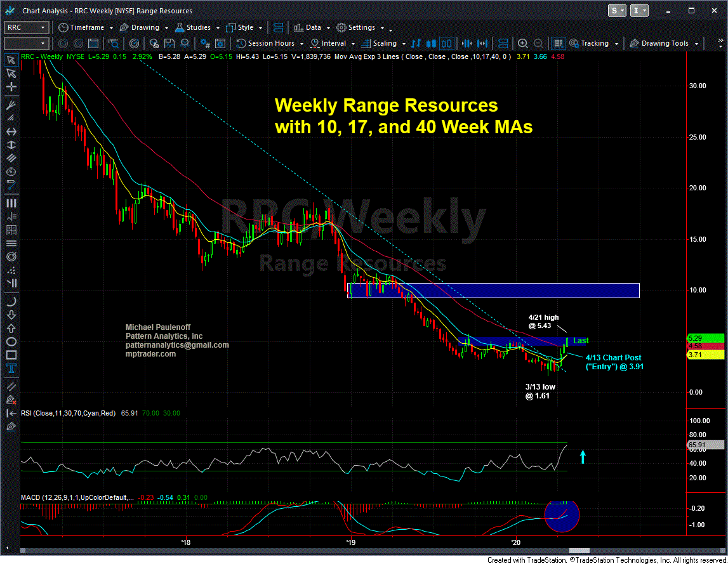This screenshot has height=564, width=728.
Task: Click the Scaling button
Action: [380, 44]
